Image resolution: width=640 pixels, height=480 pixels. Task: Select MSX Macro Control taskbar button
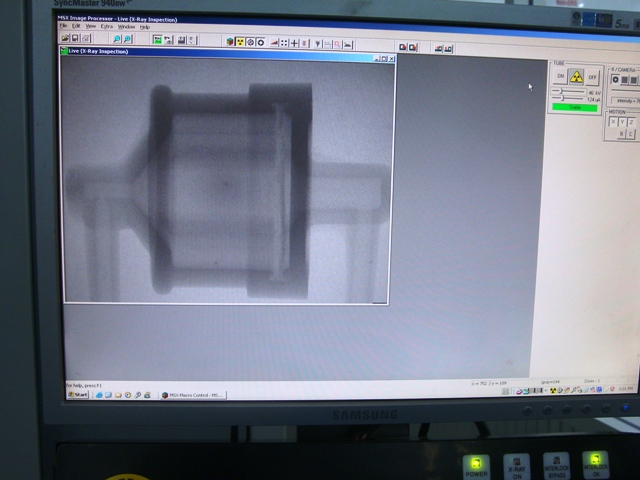tap(194, 395)
